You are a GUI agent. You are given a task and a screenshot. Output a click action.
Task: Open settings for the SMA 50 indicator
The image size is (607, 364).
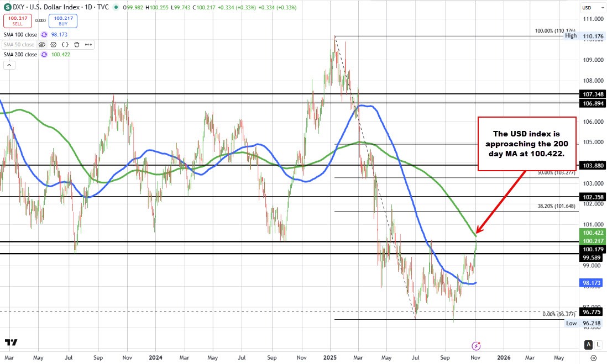[x=54, y=44]
